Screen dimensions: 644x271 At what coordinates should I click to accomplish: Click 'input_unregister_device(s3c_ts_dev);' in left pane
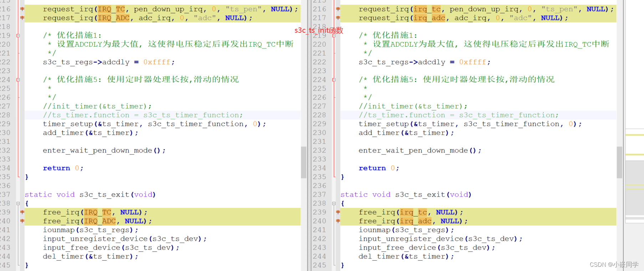click(x=125, y=239)
